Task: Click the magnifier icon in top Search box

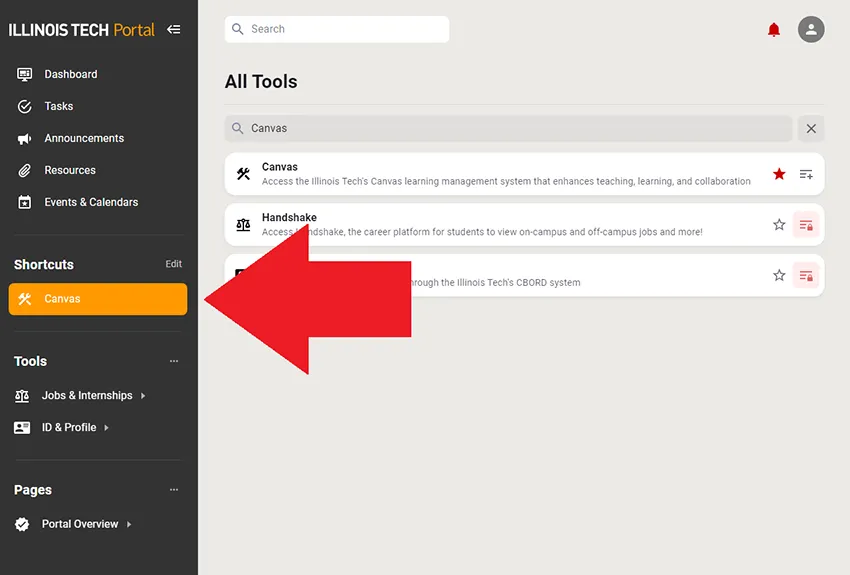Action: click(237, 29)
